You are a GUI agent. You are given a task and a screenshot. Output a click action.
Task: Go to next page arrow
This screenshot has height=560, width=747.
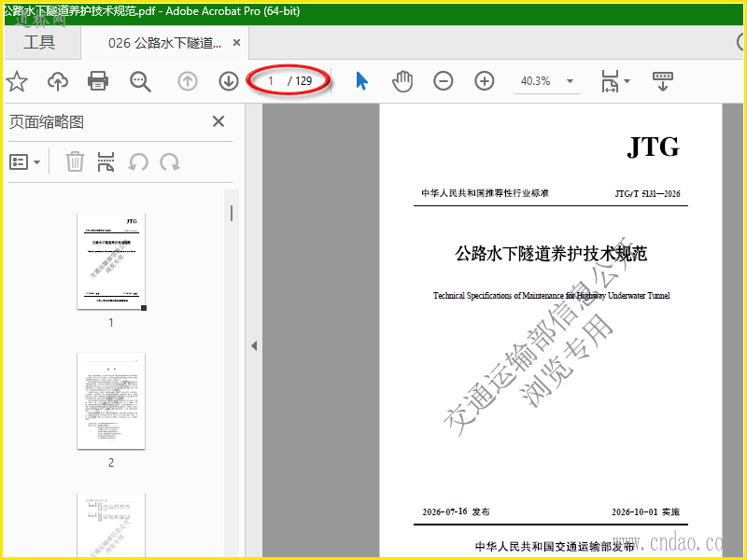(x=229, y=81)
